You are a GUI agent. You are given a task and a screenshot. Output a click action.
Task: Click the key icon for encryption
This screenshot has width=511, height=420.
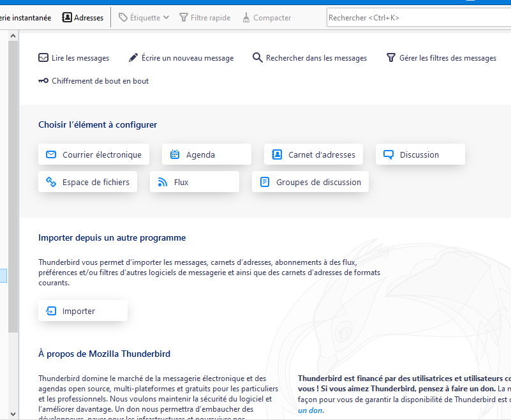click(x=43, y=80)
